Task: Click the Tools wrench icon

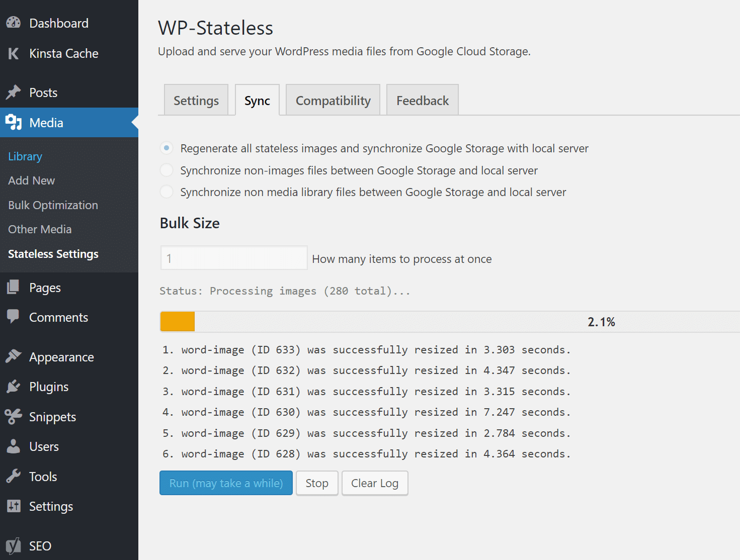Action: [x=14, y=476]
